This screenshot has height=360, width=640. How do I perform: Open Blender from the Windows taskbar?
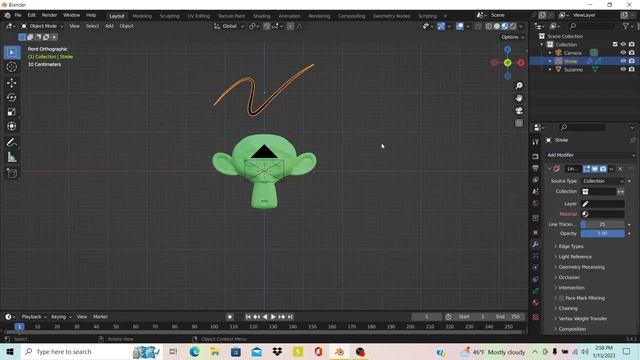(339, 352)
